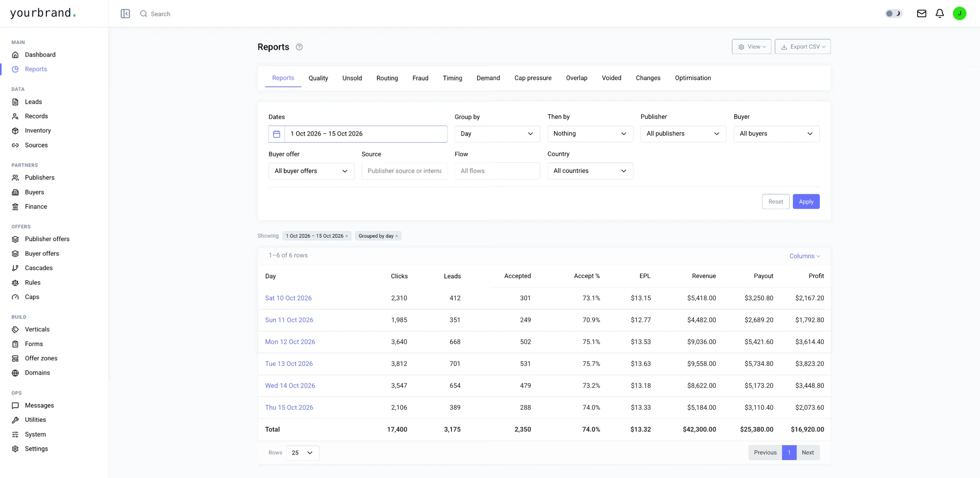Open the Buyer offer dropdown
Viewport: 980px width, 478px height.
(311, 171)
